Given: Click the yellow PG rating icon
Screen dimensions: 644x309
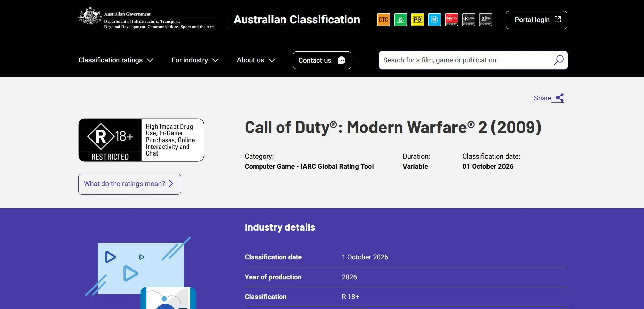Looking at the screenshot, I should pyautogui.click(x=417, y=20).
